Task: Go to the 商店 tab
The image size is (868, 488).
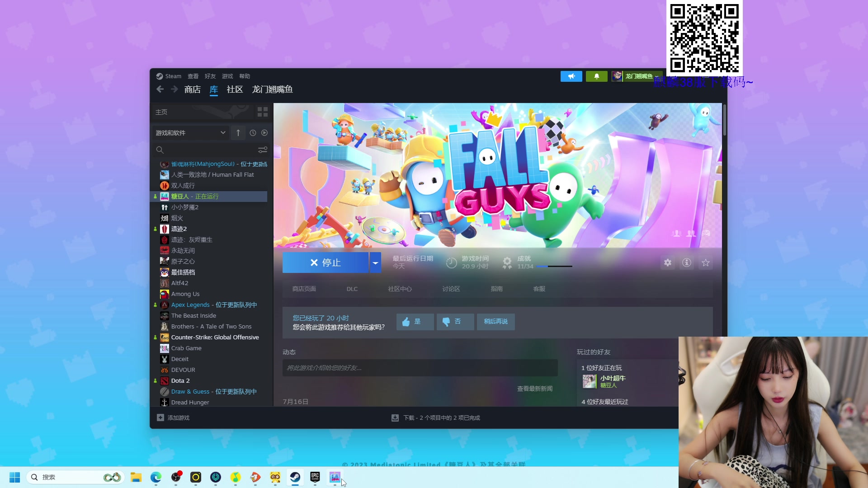Action: 193,89
